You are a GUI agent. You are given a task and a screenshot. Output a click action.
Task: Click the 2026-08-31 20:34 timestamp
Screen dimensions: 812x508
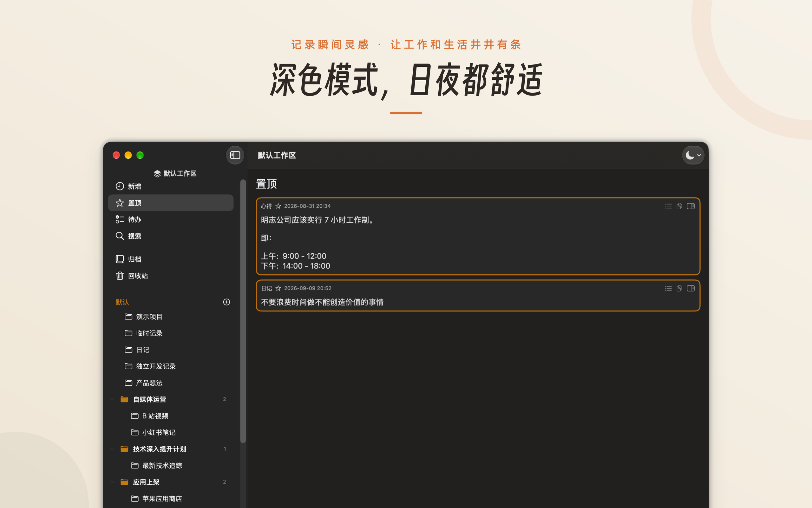pos(307,206)
